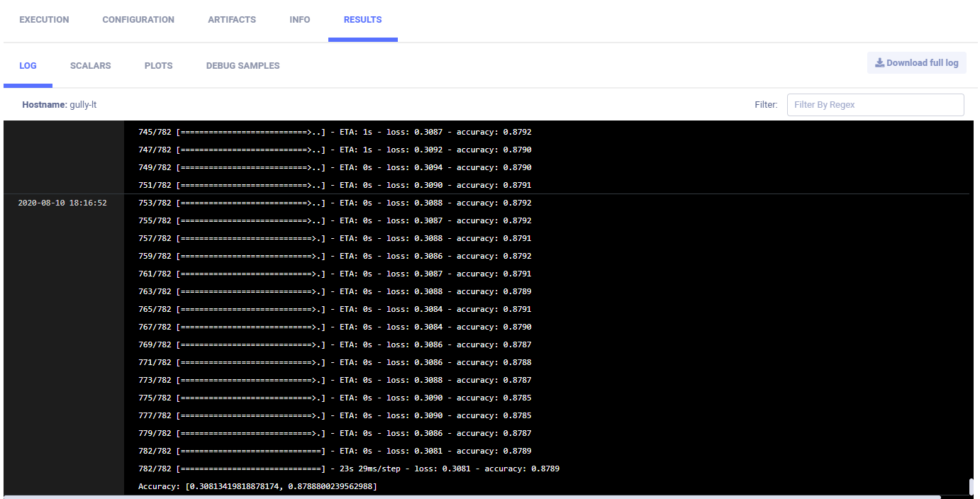Select the Info tab
980x499 pixels.
[x=300, y=20]
